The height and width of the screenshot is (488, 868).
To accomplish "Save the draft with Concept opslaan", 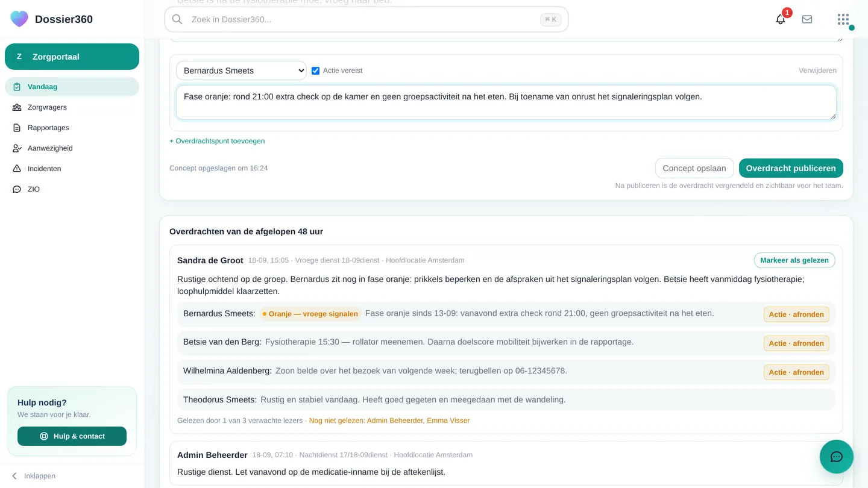I will tap(694, 168).
